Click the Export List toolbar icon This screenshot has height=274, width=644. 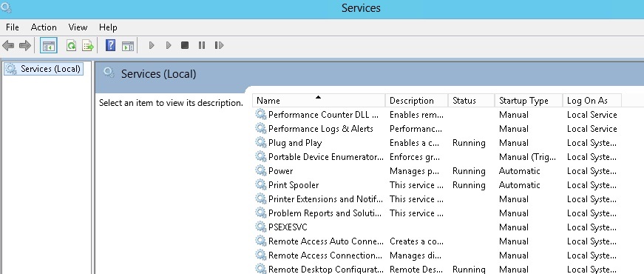coord(88,45)
